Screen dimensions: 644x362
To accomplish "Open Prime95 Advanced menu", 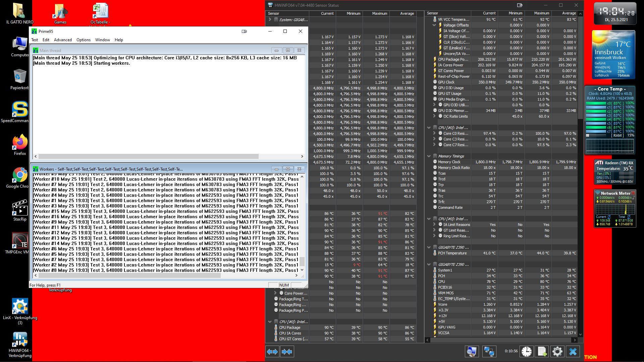I will (x=63, y=40).
